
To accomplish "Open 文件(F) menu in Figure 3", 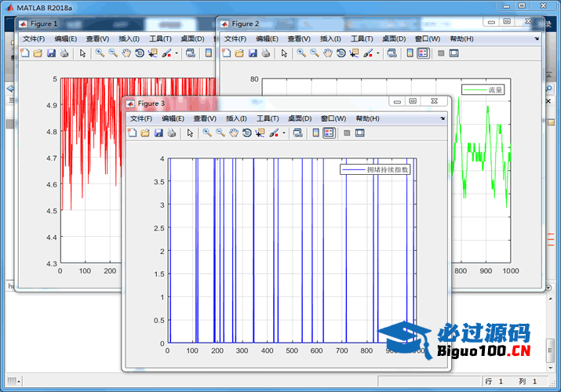I will (x=141, y=118).
